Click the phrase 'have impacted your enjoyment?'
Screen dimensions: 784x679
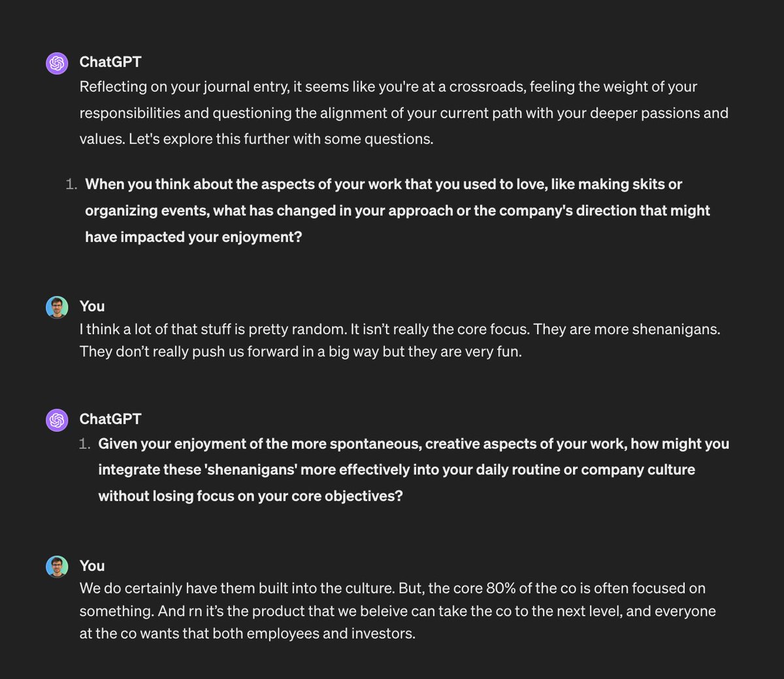(x=193, y=237)
